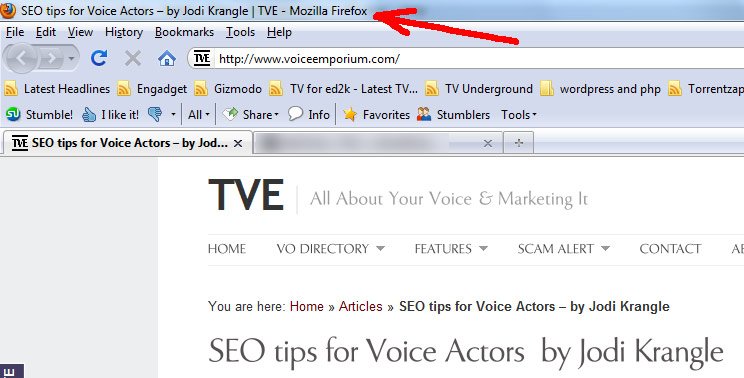This screenshot has width=744, height=378.
Task: Click the Firefox icon in the title bar
Action: click(x=9, y=10)
